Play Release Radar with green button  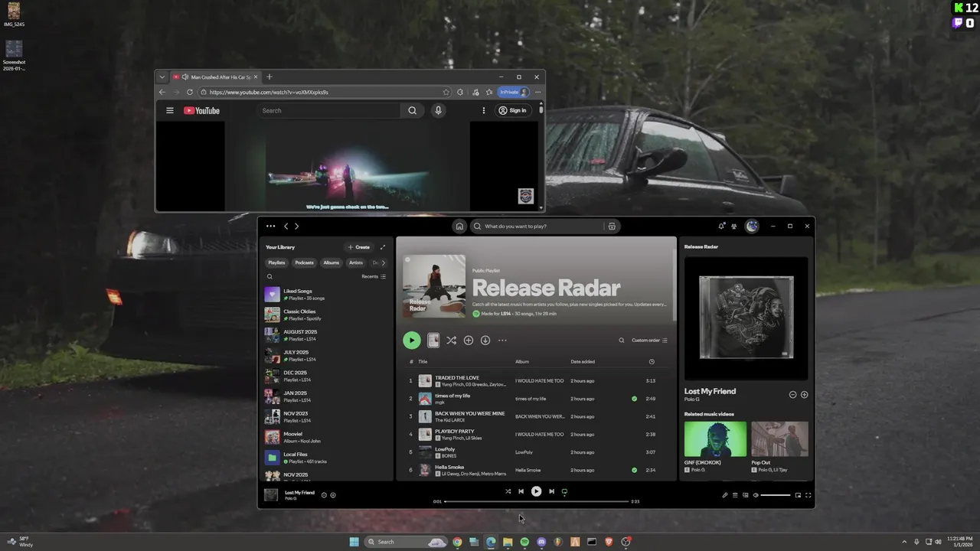click(x=412, y=341)
